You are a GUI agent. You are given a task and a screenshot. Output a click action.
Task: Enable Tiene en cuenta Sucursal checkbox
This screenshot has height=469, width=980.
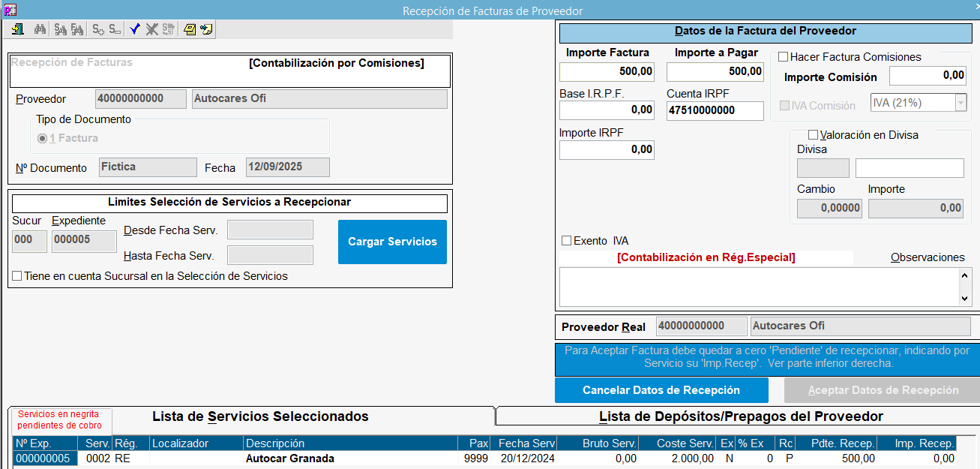(17, 276)
